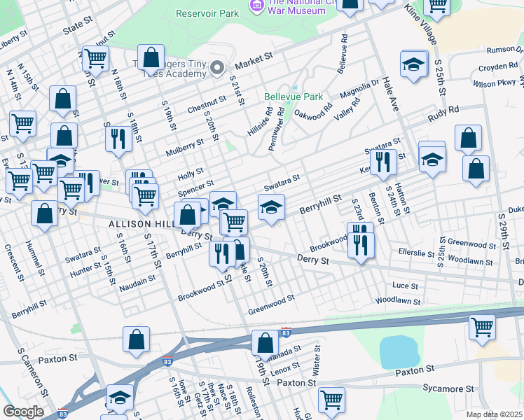Screen dimensions: 524x420
Task: Click the Chestnut St label
Action: click(x=207, y=104)
